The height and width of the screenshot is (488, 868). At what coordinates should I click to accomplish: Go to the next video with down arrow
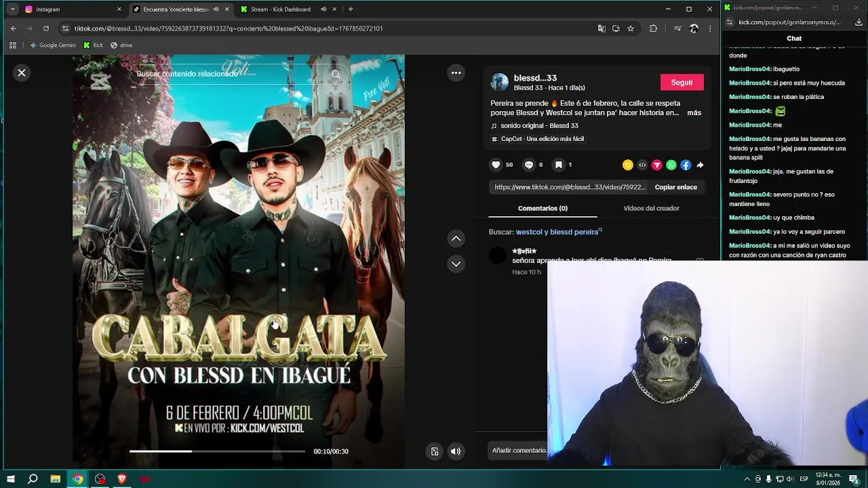(456, 264)
